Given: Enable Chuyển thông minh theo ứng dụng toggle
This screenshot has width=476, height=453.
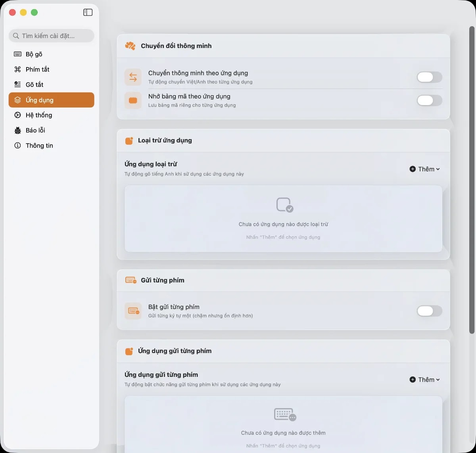Looking at the screenshot, I should (429, 77).
